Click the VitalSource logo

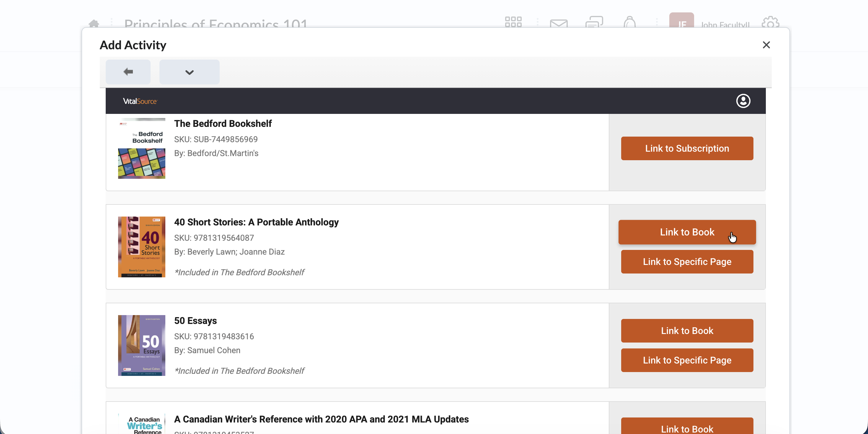[140, 101]
